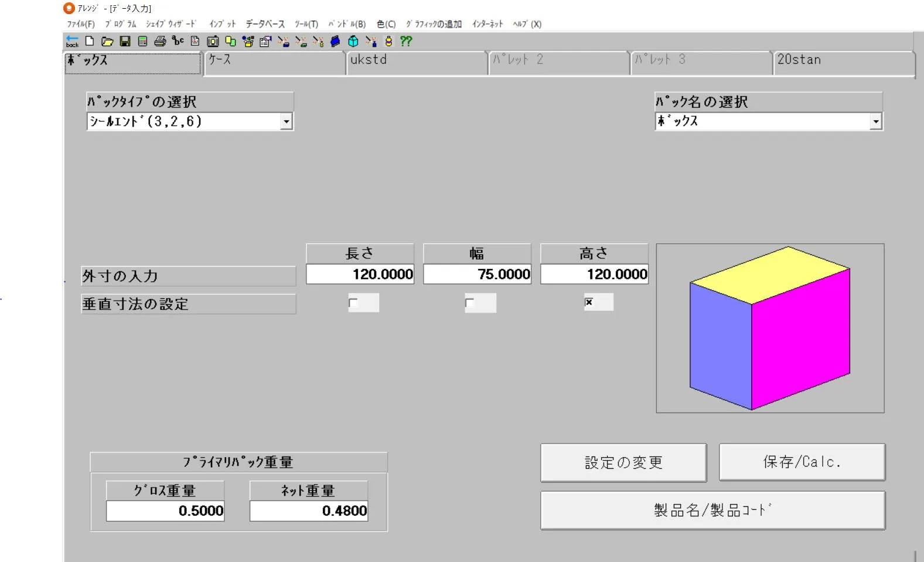Click the camera snapshot toolbar icon
Viewport: 924px width, 562px height.
[x=213, y=41]
